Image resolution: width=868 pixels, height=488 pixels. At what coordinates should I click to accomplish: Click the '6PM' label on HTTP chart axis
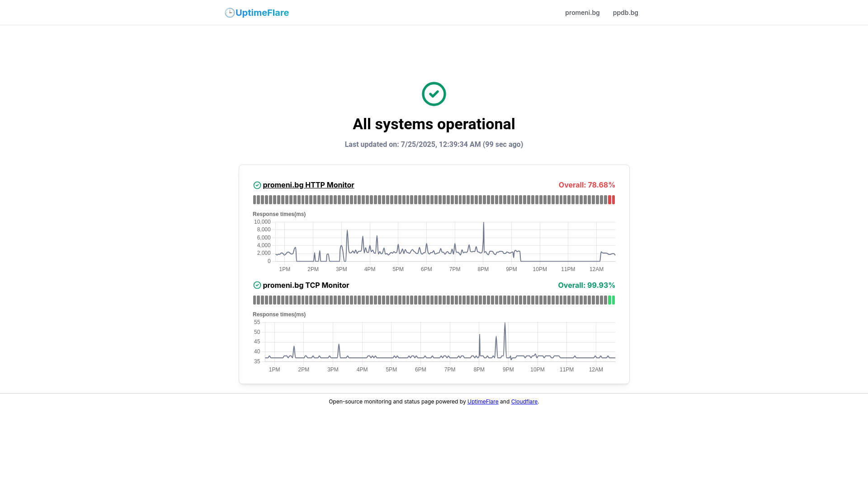[426, 269]
